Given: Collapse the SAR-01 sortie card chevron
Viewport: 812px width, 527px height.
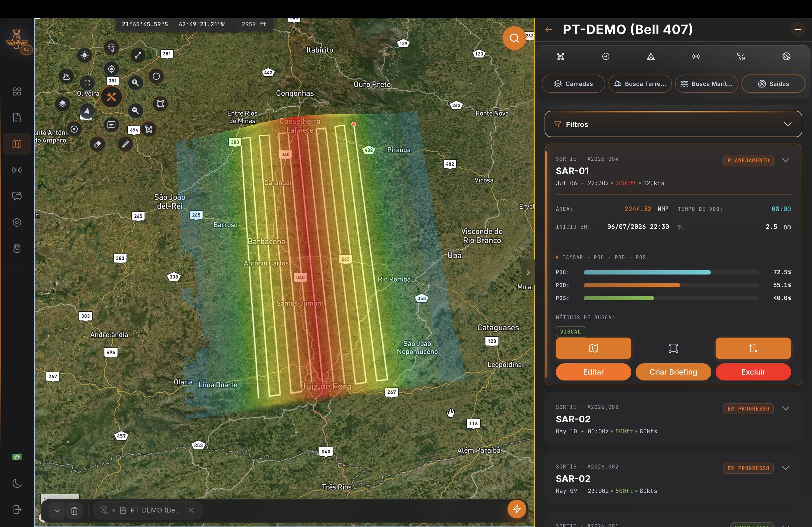Looking at the screenshot, I should pyautogui.click(x=785, y=160).
